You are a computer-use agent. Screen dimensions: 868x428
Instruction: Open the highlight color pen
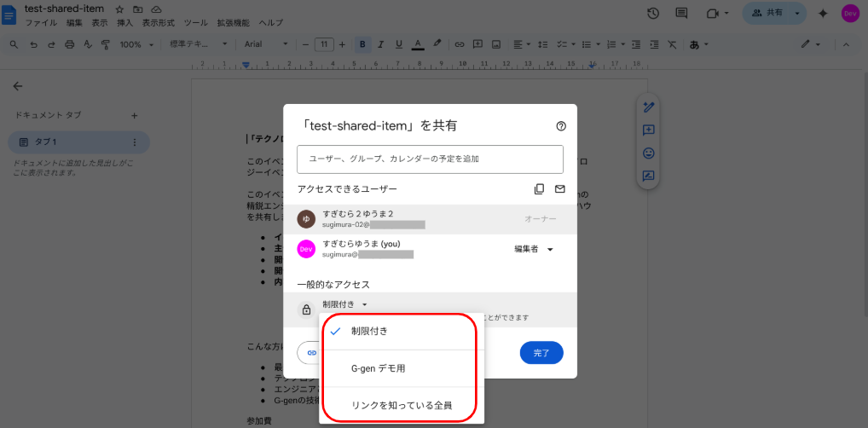pyautogui.click(x=437, y=44)
